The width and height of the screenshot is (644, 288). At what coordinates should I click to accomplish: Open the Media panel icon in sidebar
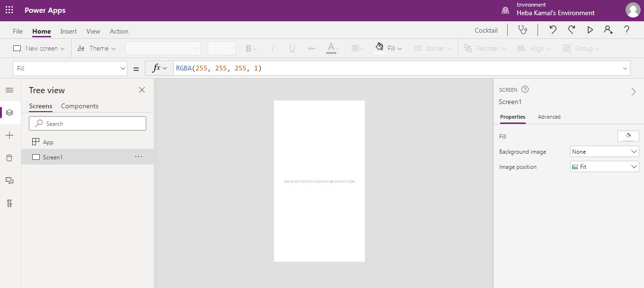(9, 180)
